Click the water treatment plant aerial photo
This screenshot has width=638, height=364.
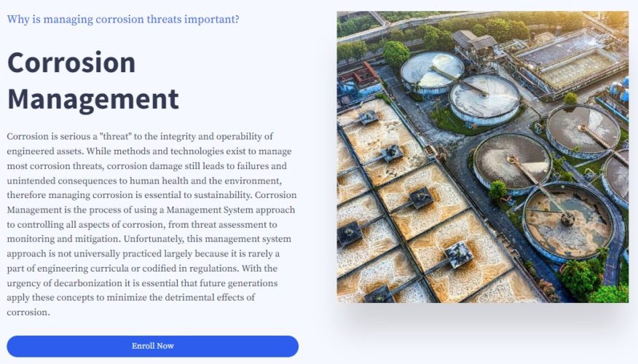(483, 157)
